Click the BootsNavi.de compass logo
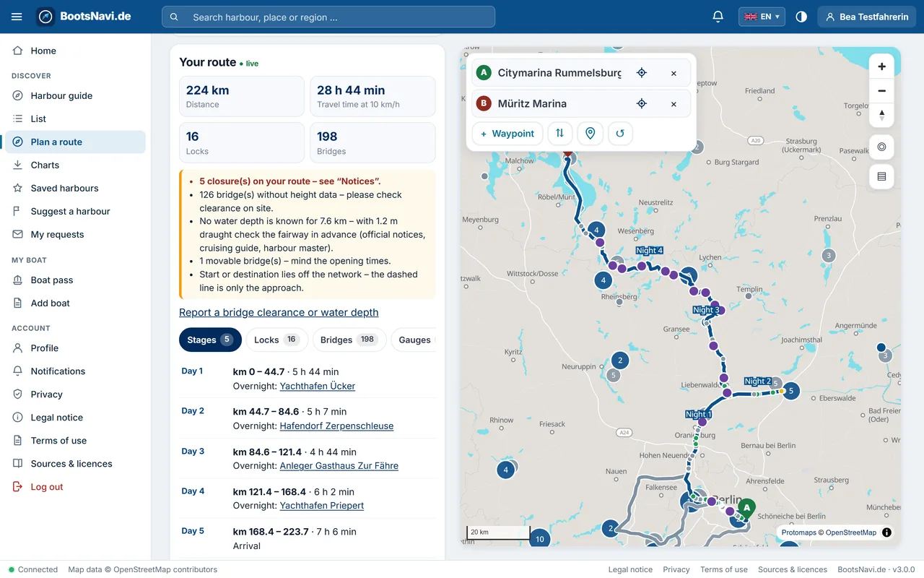Viewport: 924px width, 578px height. coord(46,17)
